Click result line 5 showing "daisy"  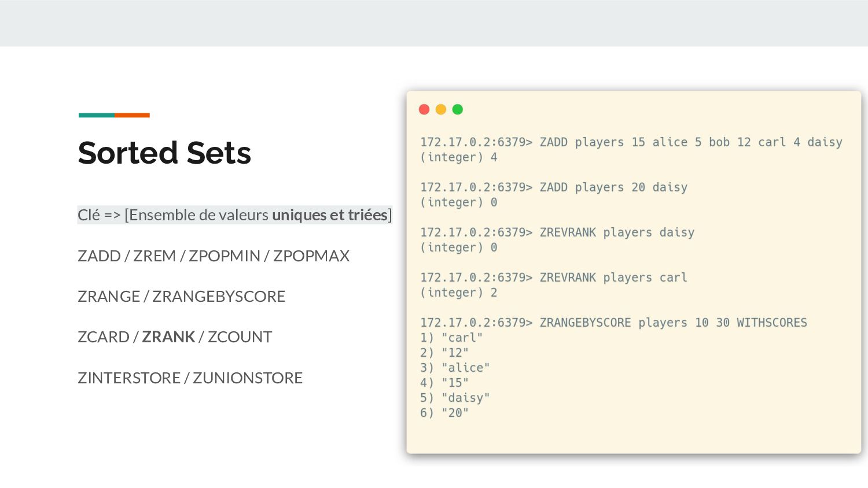455,398
